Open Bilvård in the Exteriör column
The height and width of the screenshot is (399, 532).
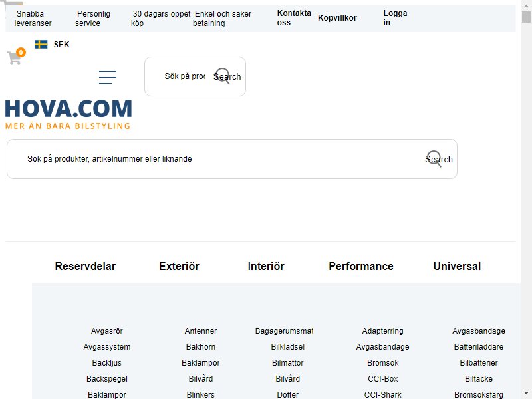click(201, 378)
